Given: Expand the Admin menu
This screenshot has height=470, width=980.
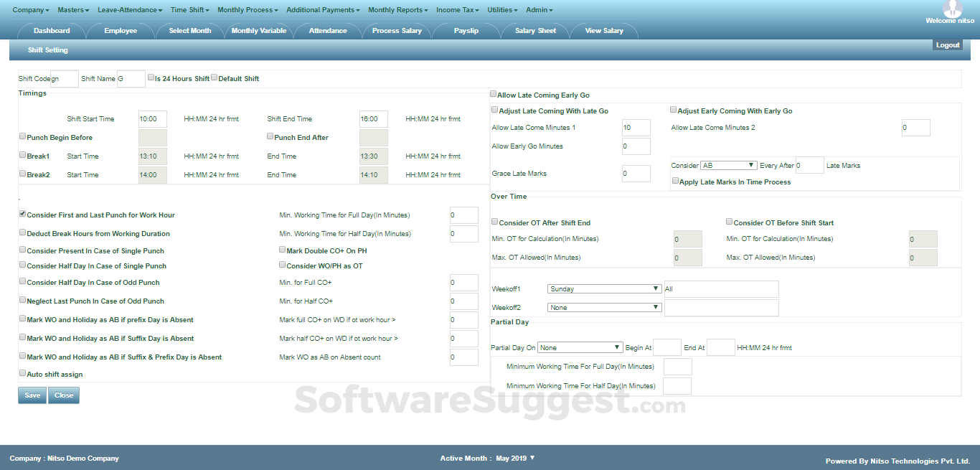Looking at the screenshot, I should click(x=540, y=9).
